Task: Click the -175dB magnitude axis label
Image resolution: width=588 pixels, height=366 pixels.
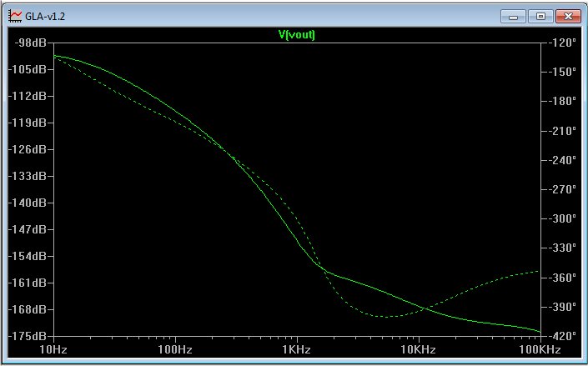Action: pos(28,336)
